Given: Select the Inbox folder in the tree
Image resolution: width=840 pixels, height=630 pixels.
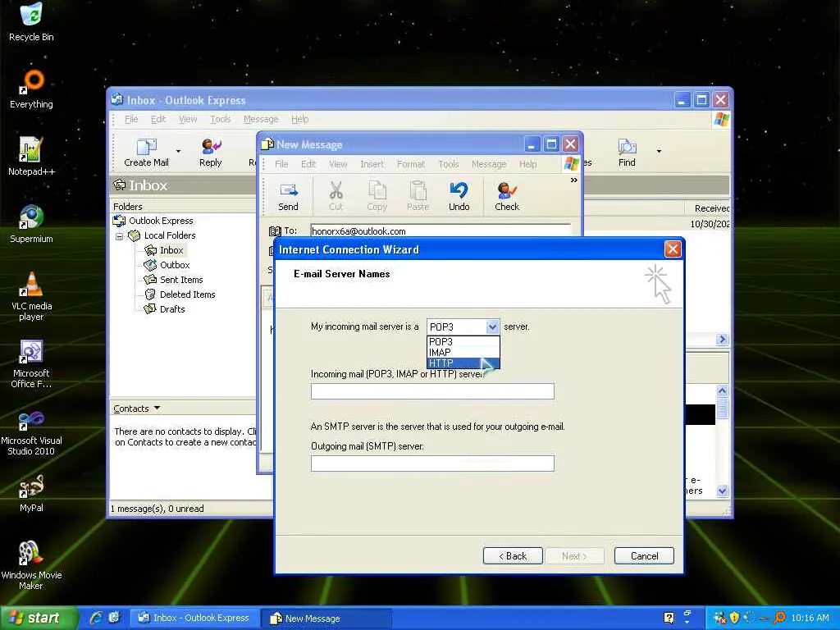Looking at the screenshot, I should 171,250.
